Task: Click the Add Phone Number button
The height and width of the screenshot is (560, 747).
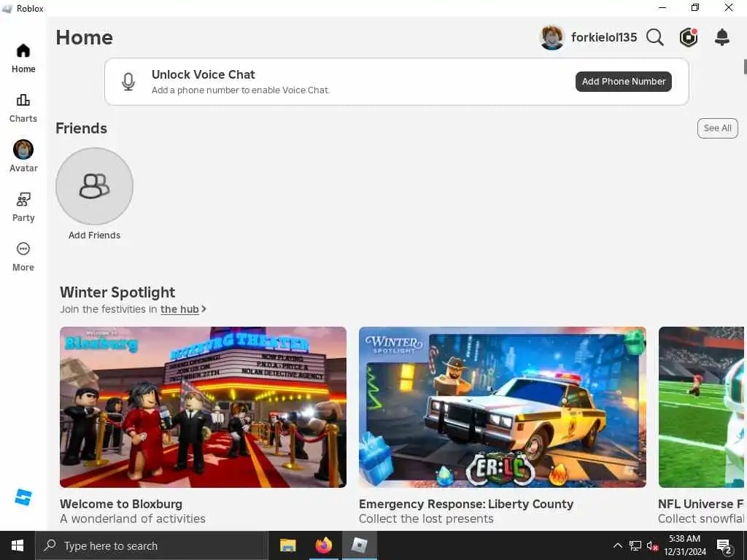Action: click(624, 82)
